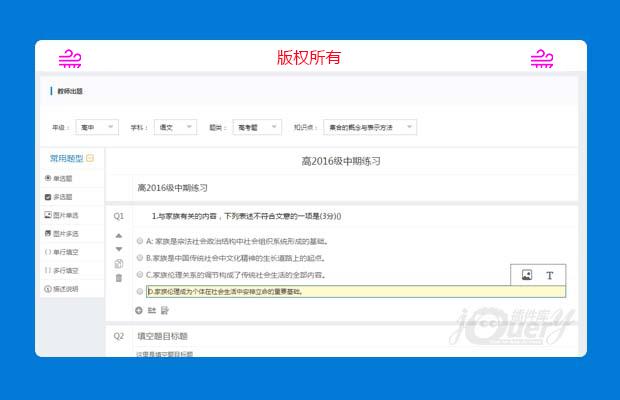Select radio button for option B
This screenshot has height=400, width=620.
140,258
